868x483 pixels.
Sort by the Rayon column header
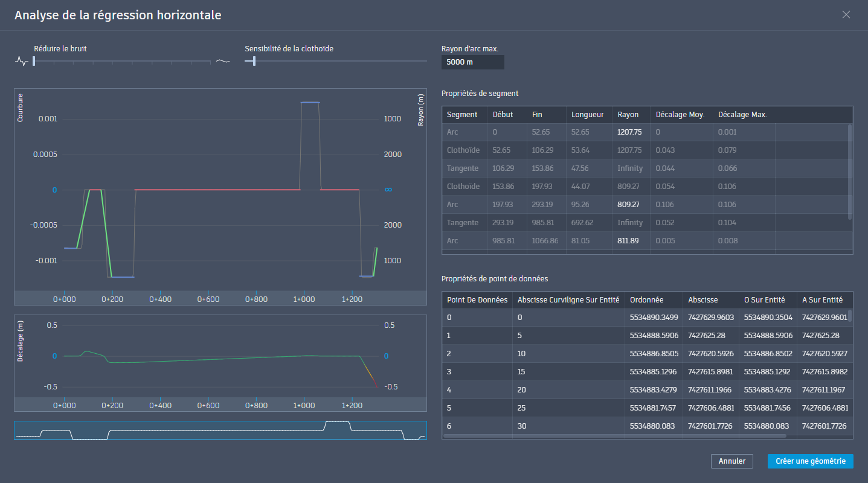631,115
